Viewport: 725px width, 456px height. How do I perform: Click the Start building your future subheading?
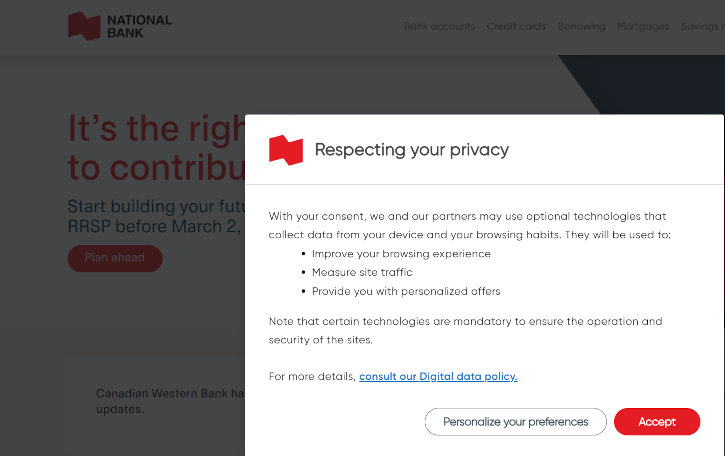(x=155, y=216)
